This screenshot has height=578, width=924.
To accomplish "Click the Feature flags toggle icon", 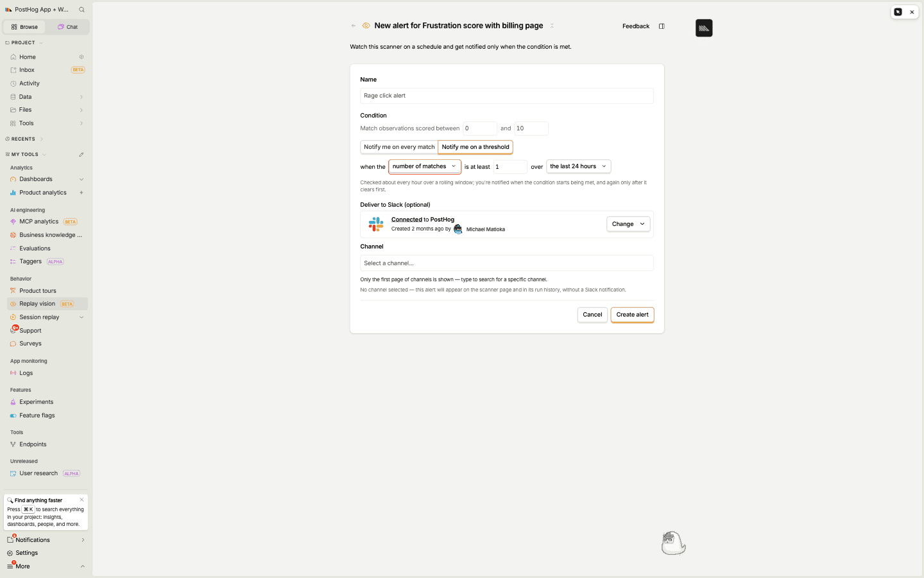I will 13,416.
